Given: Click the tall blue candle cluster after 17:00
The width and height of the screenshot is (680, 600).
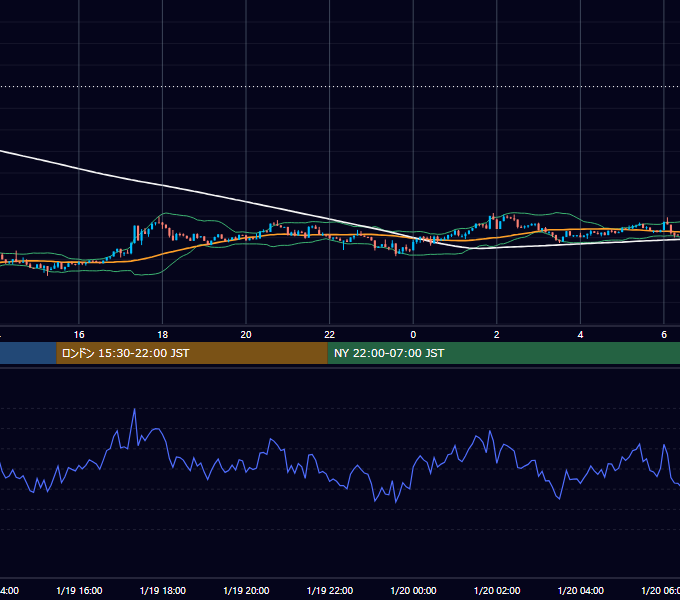Looking at the screenshot, I should pyautogui.click(x=137, y=236).
